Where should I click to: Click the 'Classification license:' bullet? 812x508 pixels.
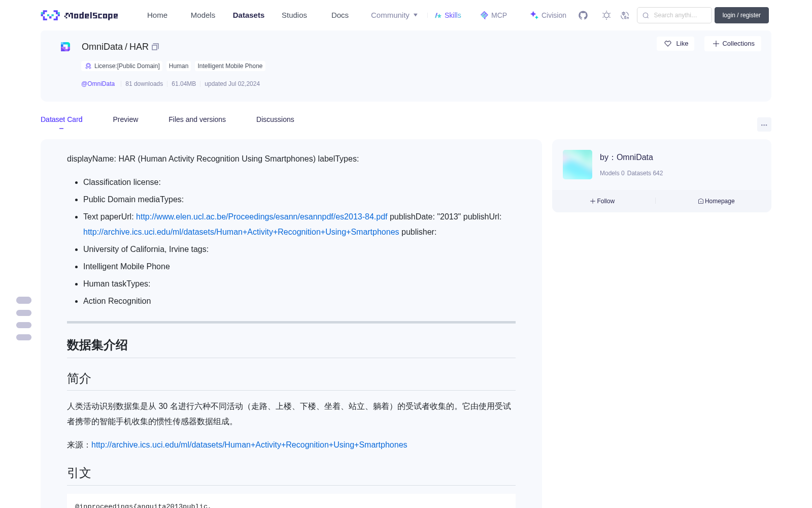point(122,182)
